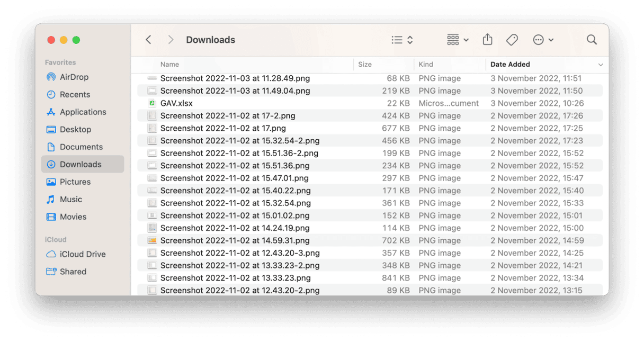Screen dimensions: 644x342
Task: Open the More actions ellipsis dropdown
Action: (542, 40)
